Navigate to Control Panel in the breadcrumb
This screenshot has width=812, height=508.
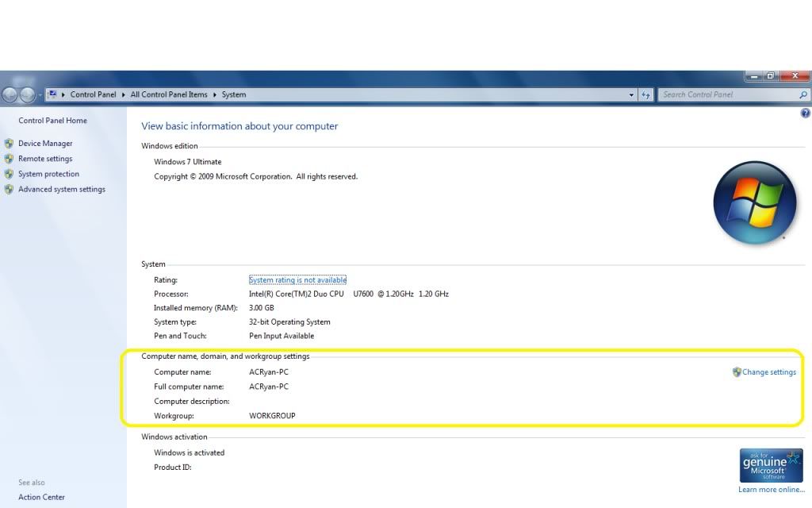point(94,94)
